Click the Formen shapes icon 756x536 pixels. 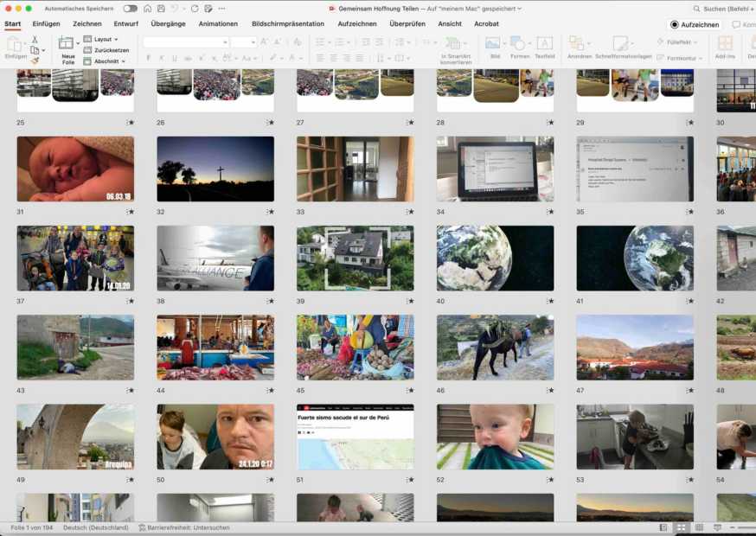(x=517, y=43)
